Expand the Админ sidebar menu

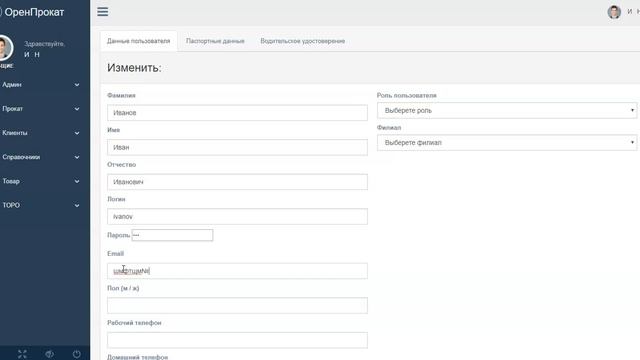click(41, 84)
